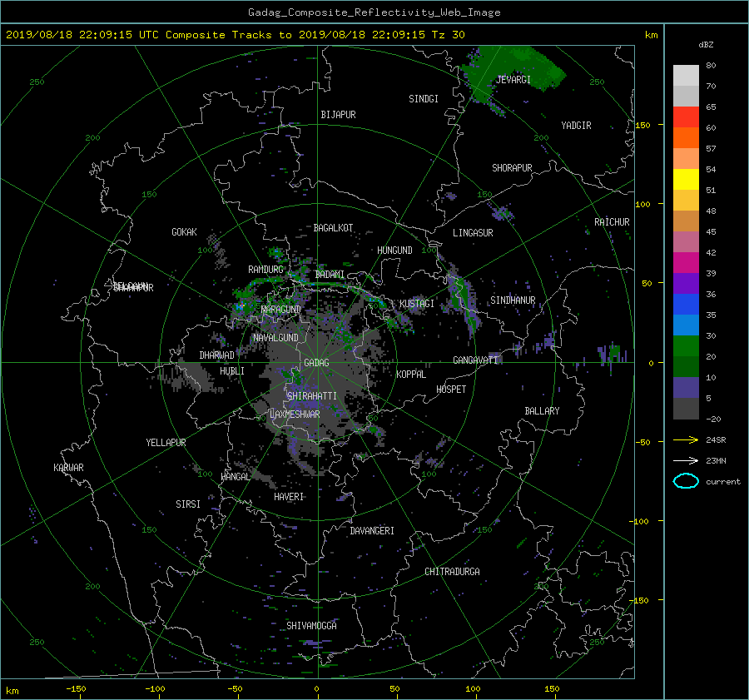Click the SHIVAMOGGA city label
The image size is (749, 700).
click(x=311, y=626)
